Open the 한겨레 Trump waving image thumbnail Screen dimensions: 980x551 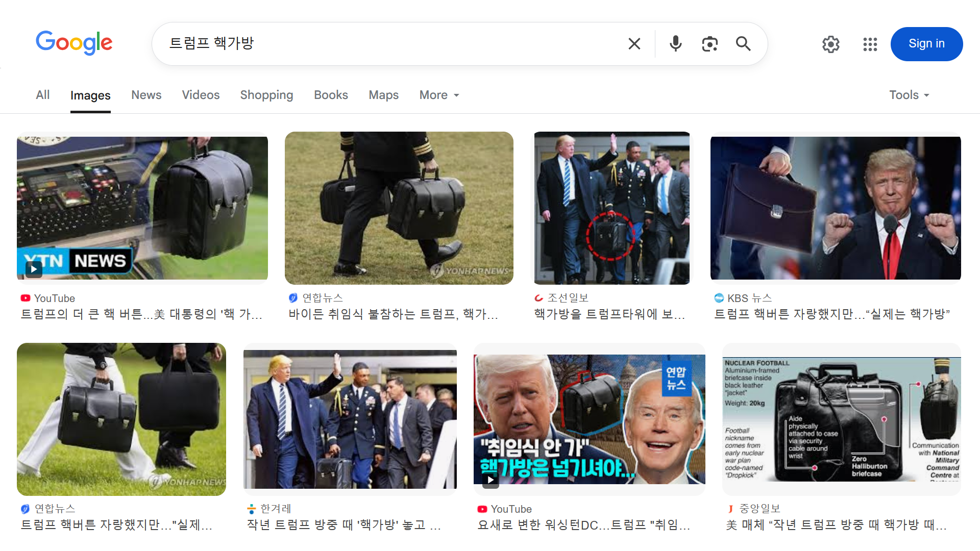(x=350, y=419)
